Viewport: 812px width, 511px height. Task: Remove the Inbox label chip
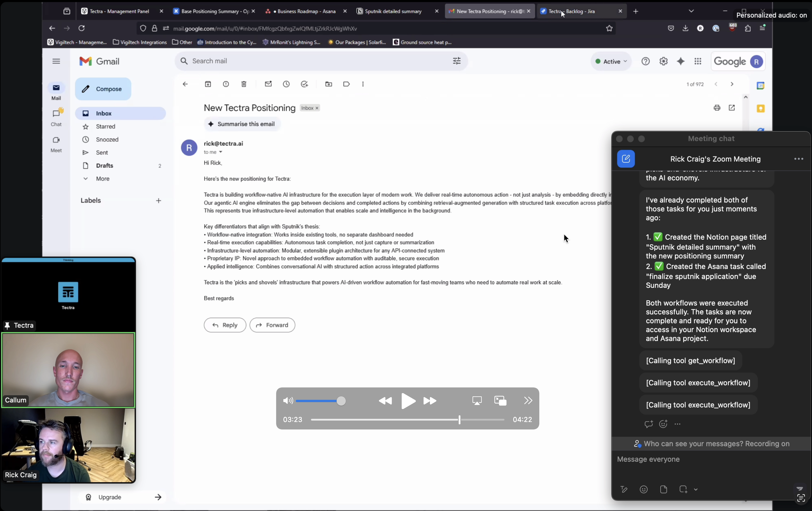317,108
